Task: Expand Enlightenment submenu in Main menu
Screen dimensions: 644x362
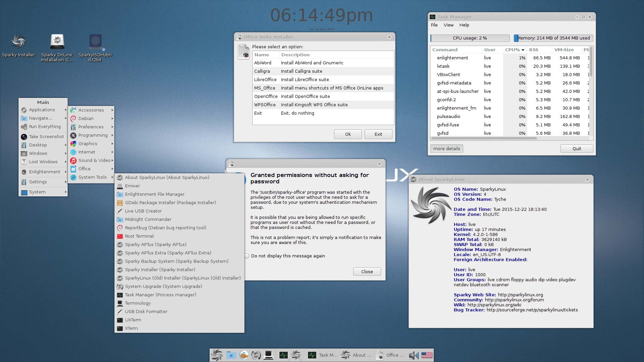Action: (x=43, y=172)
